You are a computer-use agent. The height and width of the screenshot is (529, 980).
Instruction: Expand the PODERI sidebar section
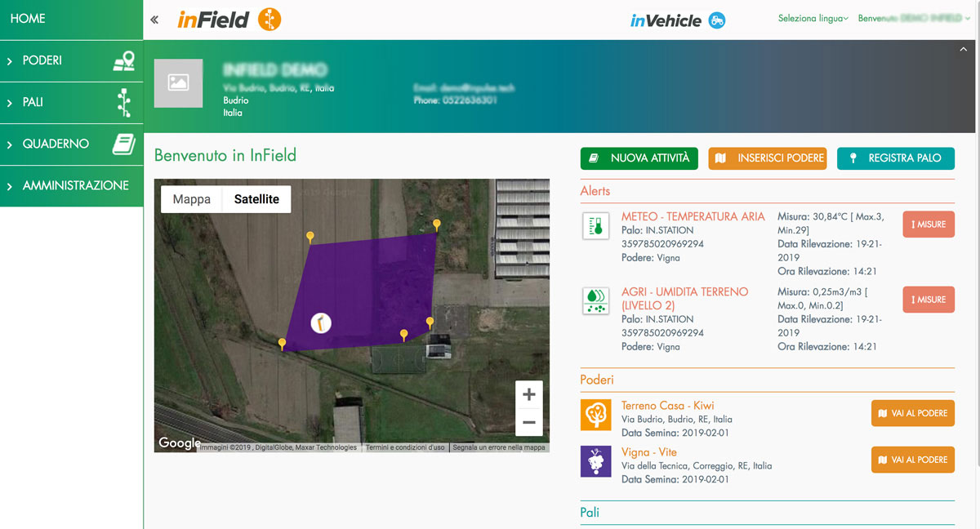(x=71, y=61)
